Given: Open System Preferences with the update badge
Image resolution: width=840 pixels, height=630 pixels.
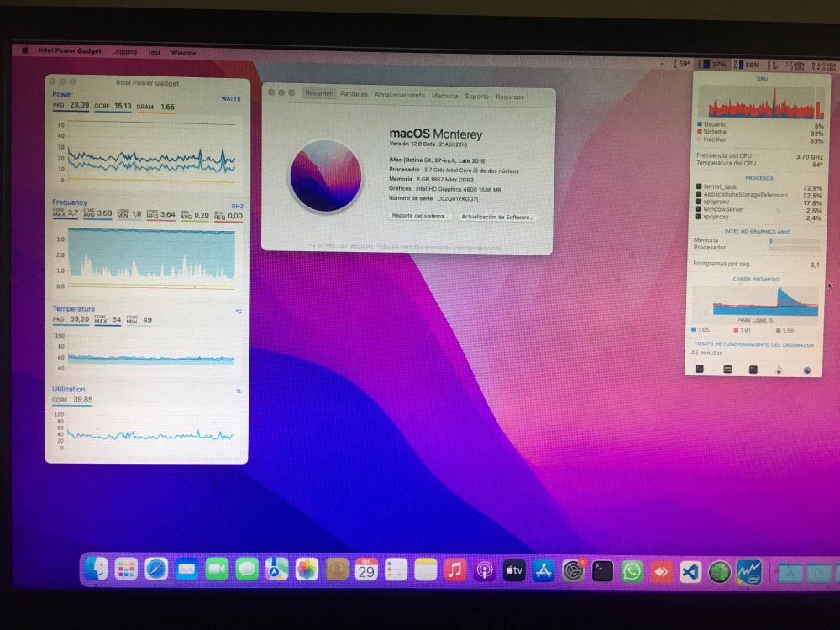Looking at the screenshot, I should (573, 571).
